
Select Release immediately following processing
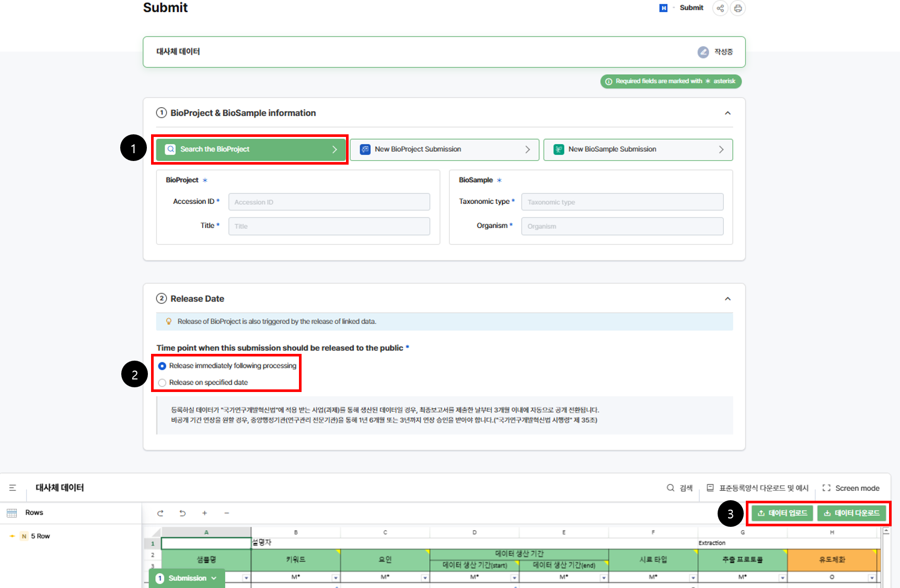point(163,366)
